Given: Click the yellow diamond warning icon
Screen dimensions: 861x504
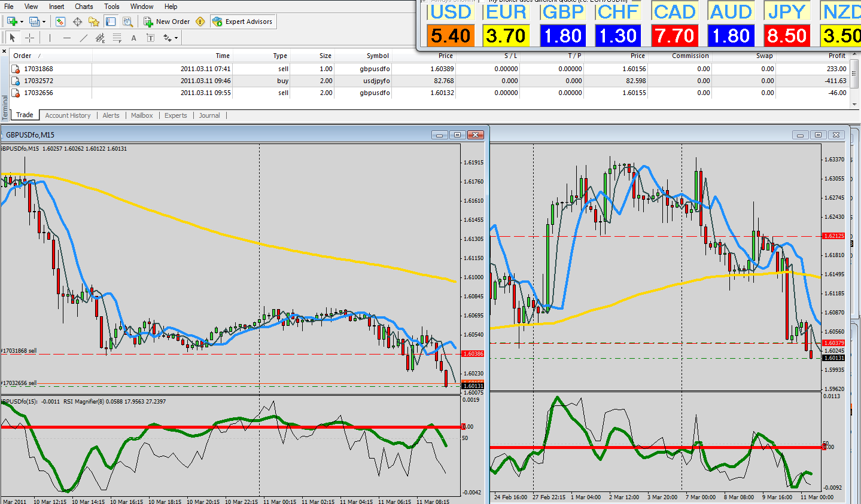Looking at the screenshot, I should [x=200, y=22].
